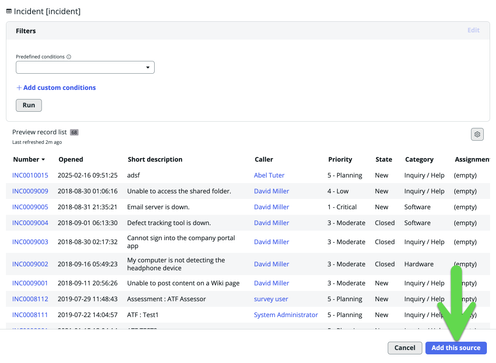Click the '1 - Critical' priority cell
496x363 pixels.
342,207
